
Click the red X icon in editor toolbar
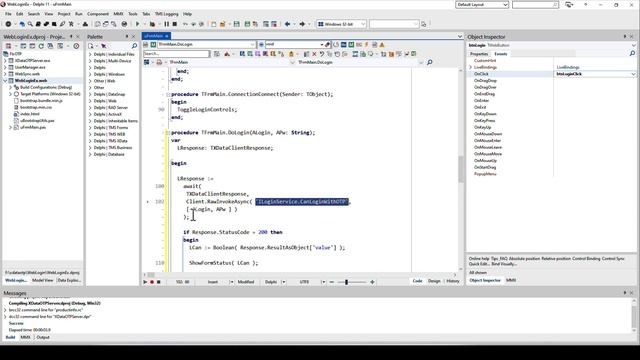[x=314, y=54]
